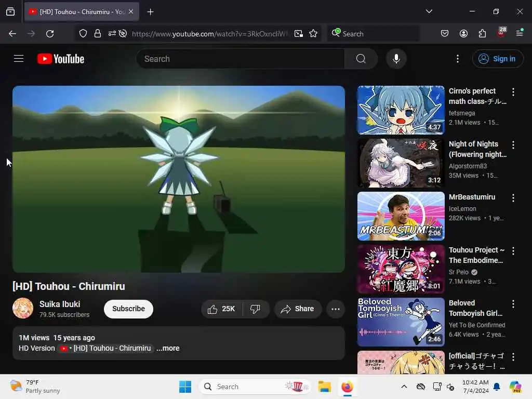Click the taskbar Search box

click(x=255, y=387)
